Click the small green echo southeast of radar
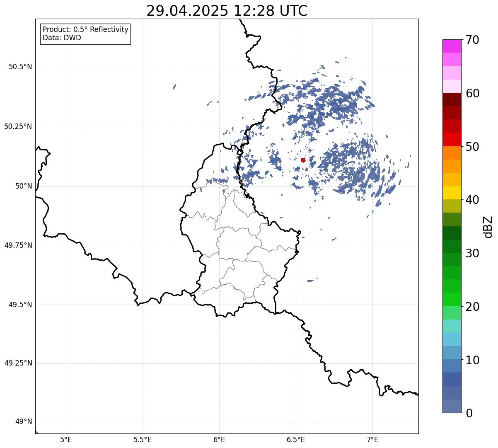498x448 pixels. pyautogui.click(x=373, y=211)
